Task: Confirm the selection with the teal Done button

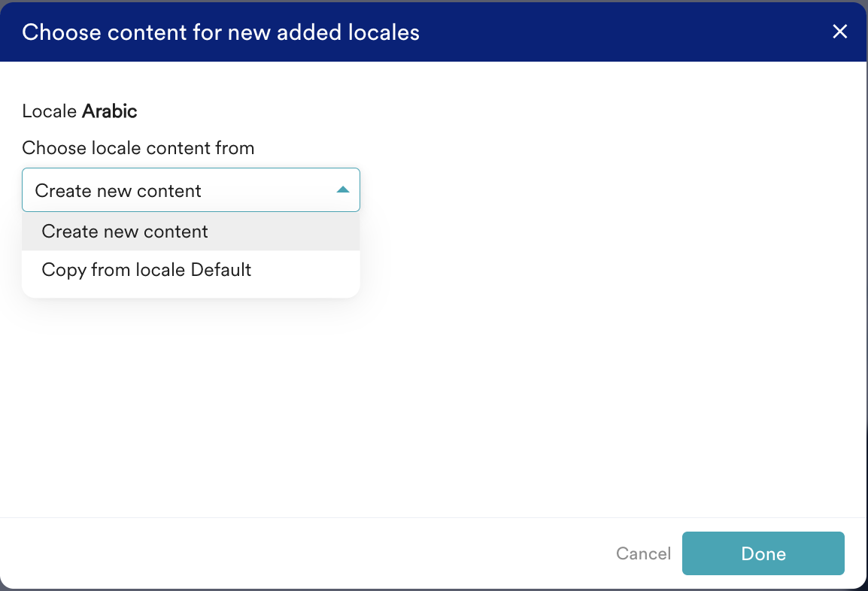Action: (x=763, y=554)
